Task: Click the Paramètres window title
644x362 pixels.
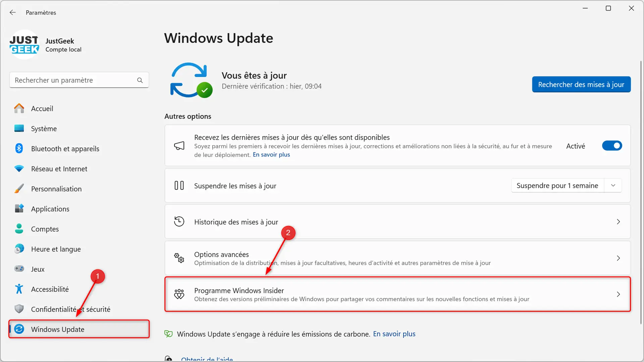Action: (x=41, y=12)
